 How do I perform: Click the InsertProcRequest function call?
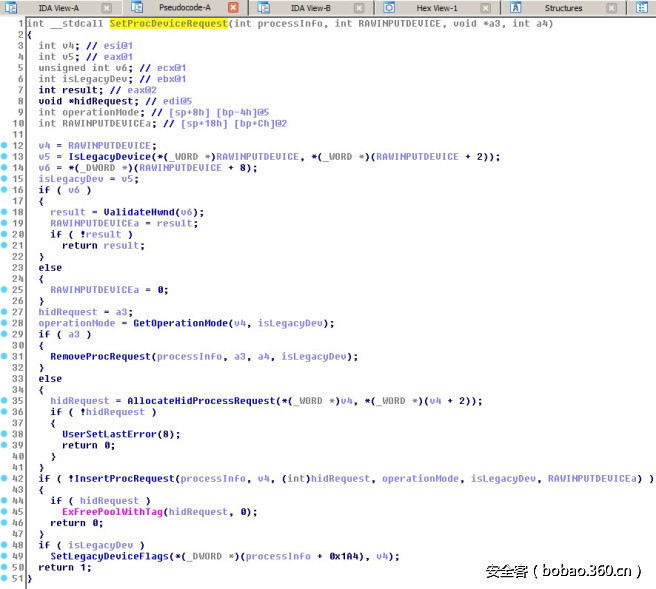point(124,479)
